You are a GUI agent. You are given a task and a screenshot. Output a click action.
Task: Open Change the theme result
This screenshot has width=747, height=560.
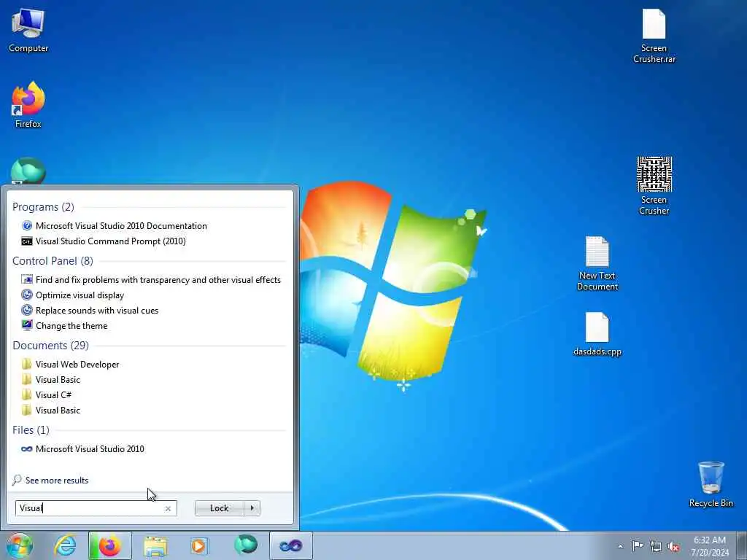pyautogui.click(x=65, y=326)
